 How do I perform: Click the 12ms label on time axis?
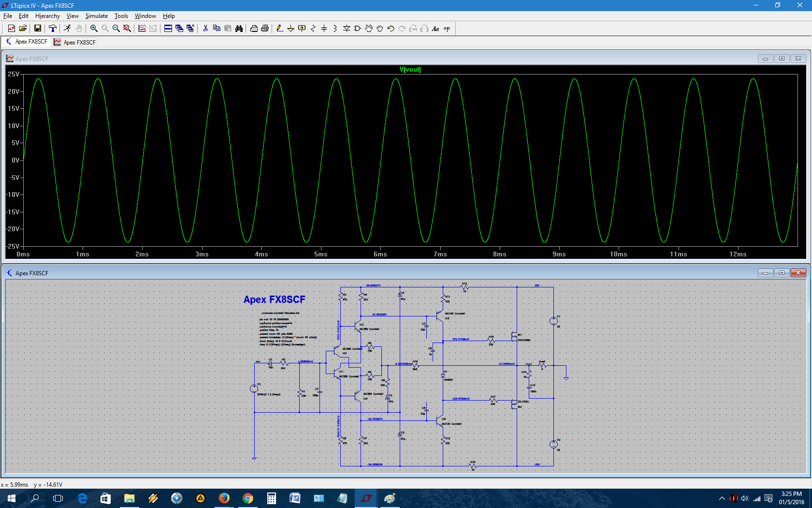point(738,254)
